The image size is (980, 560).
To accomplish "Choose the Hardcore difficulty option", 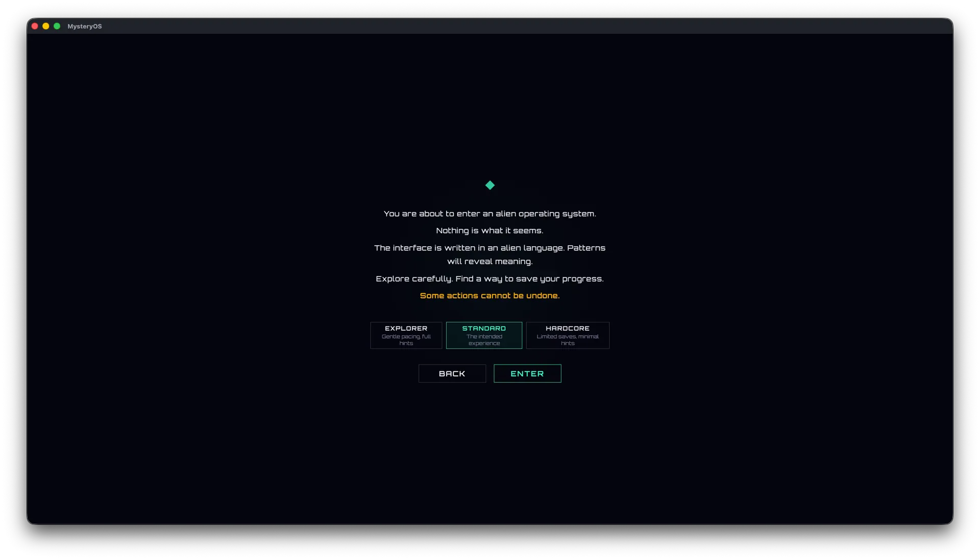I will click(x=568, y=335).
